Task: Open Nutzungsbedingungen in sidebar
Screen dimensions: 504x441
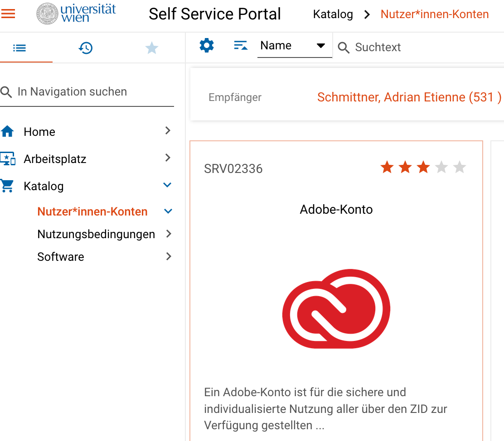Action: click(96, 234)
